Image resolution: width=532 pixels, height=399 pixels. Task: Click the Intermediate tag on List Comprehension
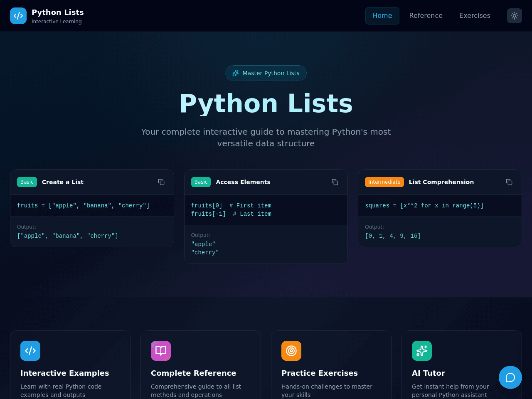[x=384, y=182]
